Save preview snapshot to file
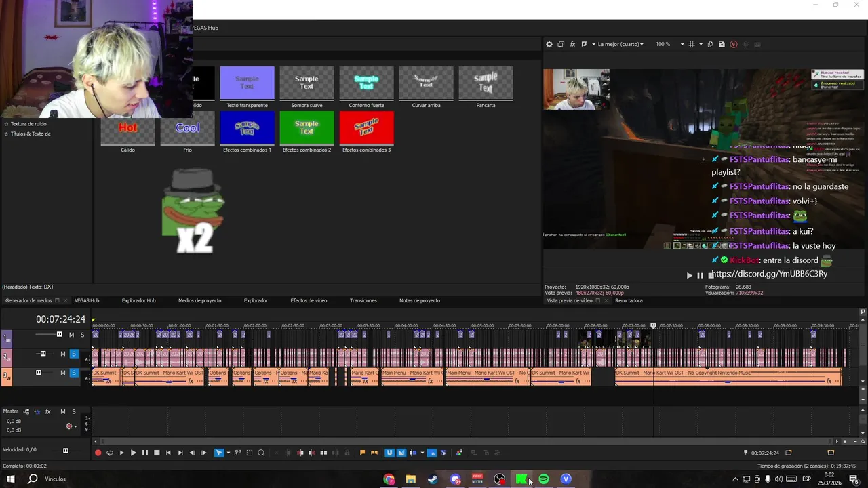This screenshot has width=868, height=488. (722, 44)
